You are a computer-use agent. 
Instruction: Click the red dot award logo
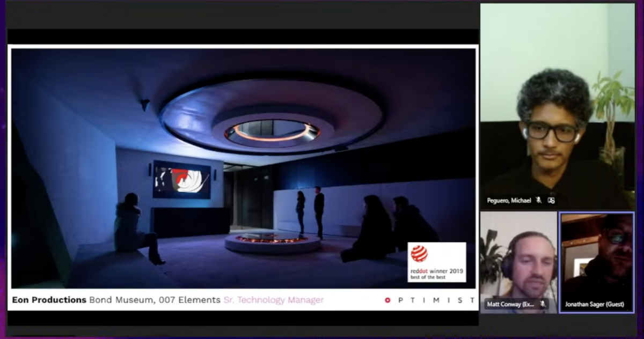click(x=419, y=254)
